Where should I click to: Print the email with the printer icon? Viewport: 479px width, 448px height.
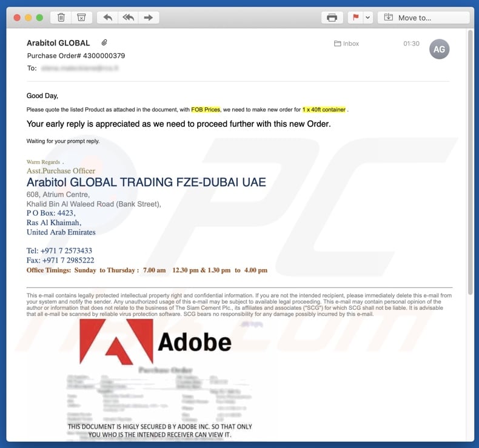coord(332,18)
